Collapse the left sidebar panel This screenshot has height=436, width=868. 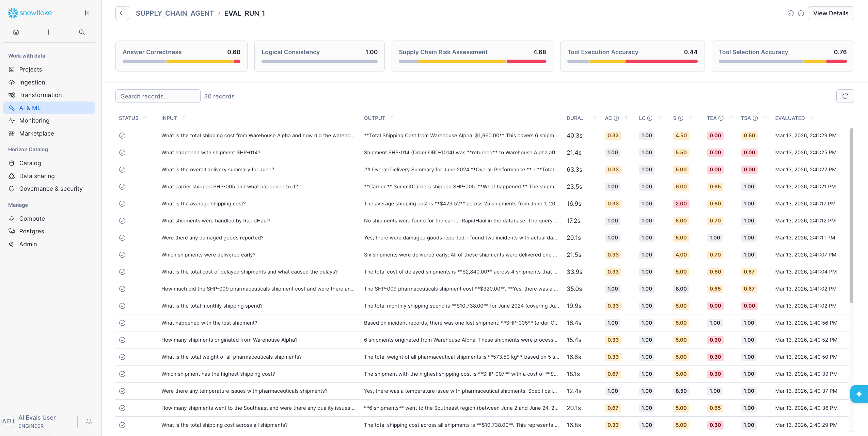coord(88,13)
